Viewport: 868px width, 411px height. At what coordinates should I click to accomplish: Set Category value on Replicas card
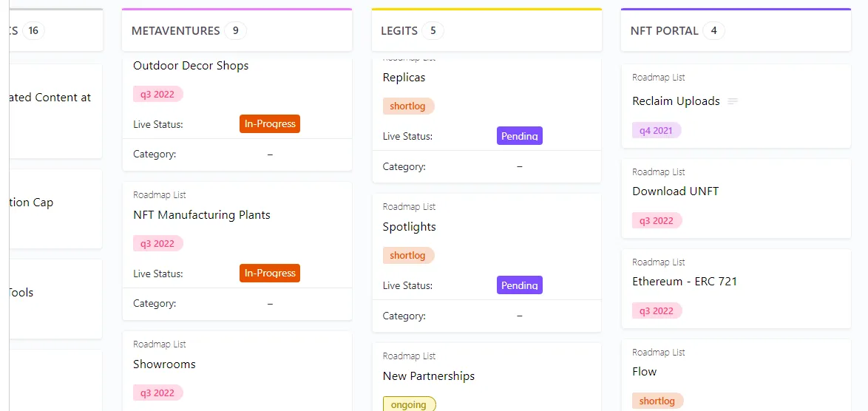pos(520,166)
